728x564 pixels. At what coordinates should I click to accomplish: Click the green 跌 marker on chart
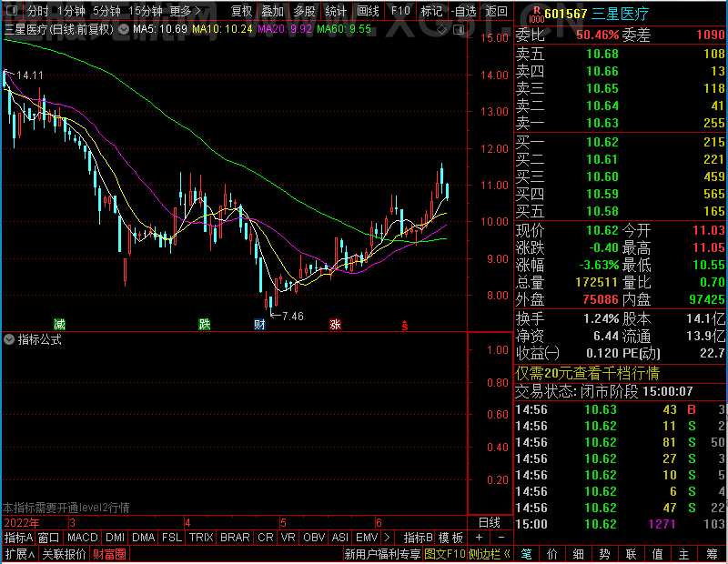(204, 324)
